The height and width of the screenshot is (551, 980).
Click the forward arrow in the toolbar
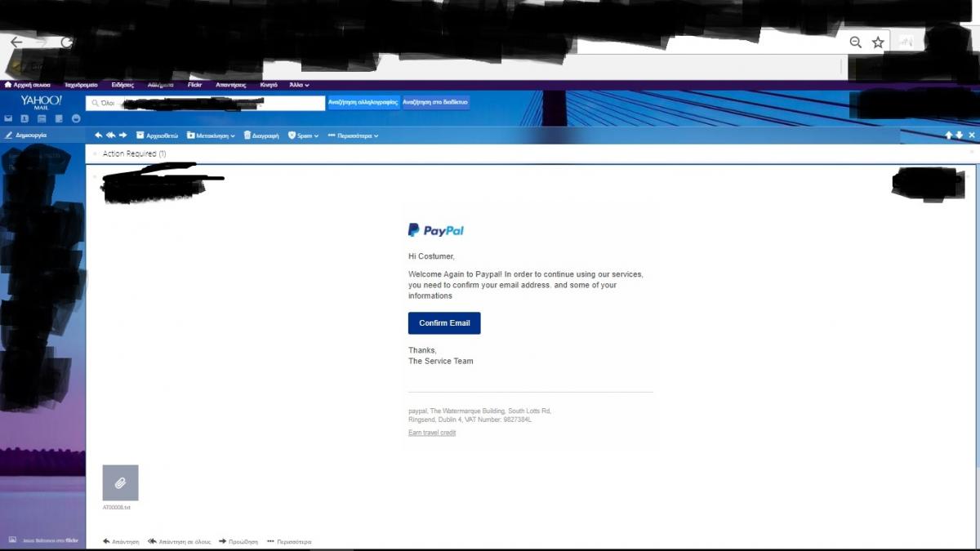123,136
